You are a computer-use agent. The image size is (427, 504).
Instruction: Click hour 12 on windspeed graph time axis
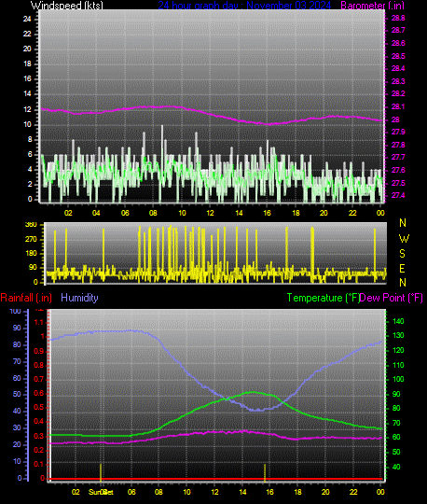pos(210,213)
